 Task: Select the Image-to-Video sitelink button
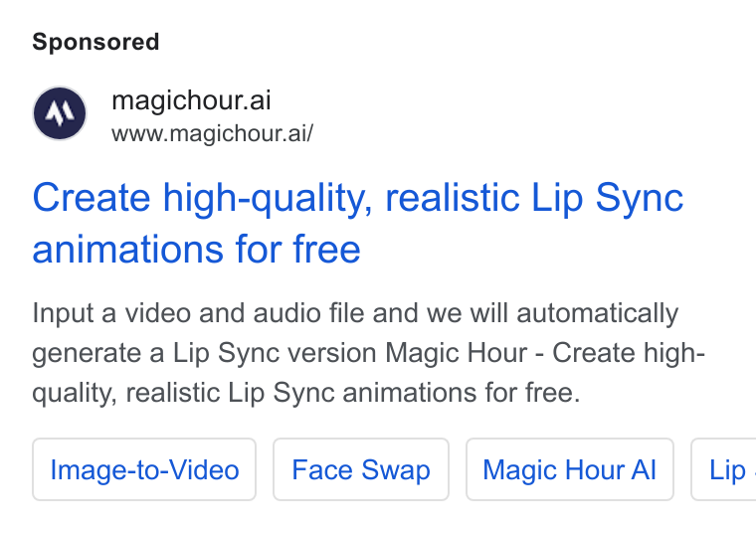pos(144,469)
